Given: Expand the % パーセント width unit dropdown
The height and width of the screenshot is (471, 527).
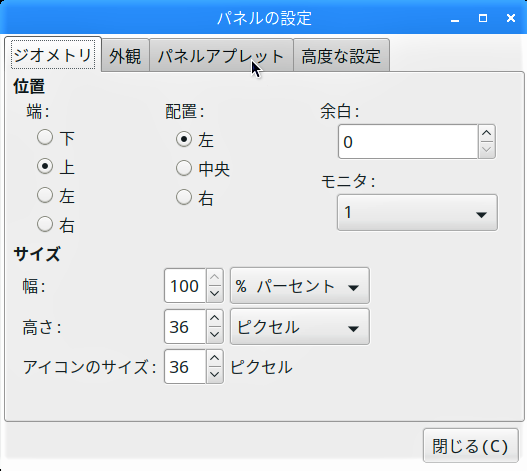Looking at the screenshot, I should coord(299,286).
